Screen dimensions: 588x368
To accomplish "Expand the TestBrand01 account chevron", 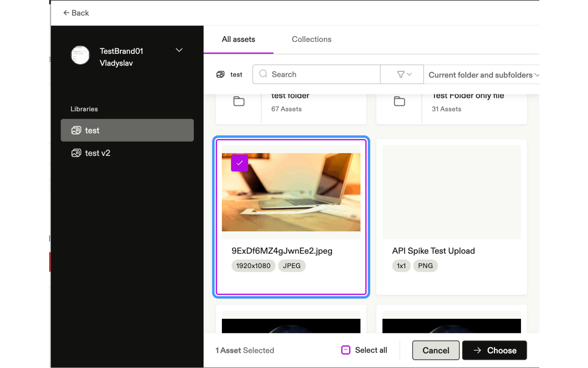I will pyautogui.click(x=179, y=50).
